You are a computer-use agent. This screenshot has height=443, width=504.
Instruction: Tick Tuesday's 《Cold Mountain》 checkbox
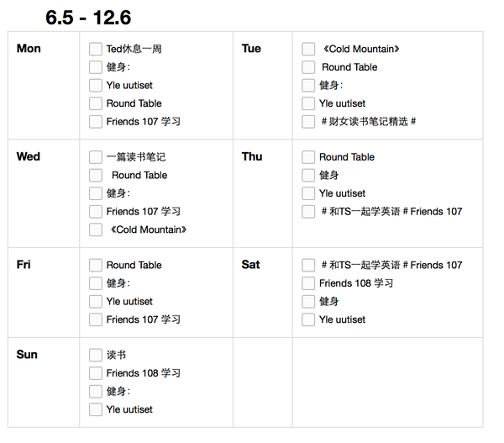pos(308,50)
